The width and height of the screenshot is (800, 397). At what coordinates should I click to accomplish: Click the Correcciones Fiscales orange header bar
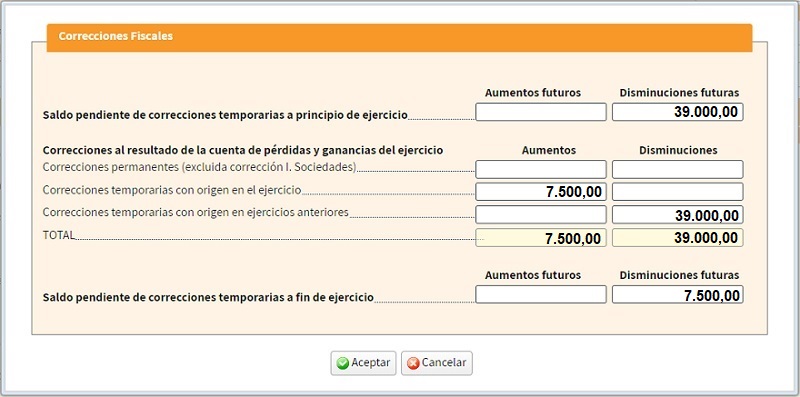pyautogui.click(x=399, y=38)
